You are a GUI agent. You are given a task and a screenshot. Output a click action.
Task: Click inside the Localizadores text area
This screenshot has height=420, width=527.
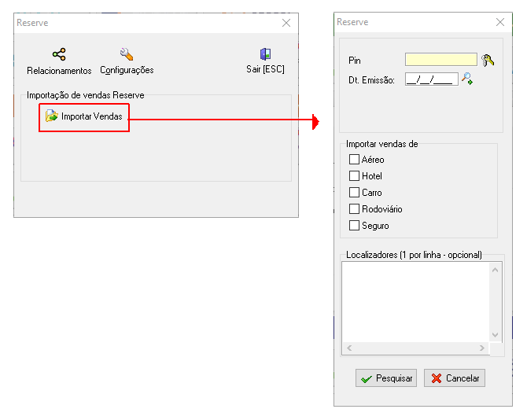click(415, 302)
